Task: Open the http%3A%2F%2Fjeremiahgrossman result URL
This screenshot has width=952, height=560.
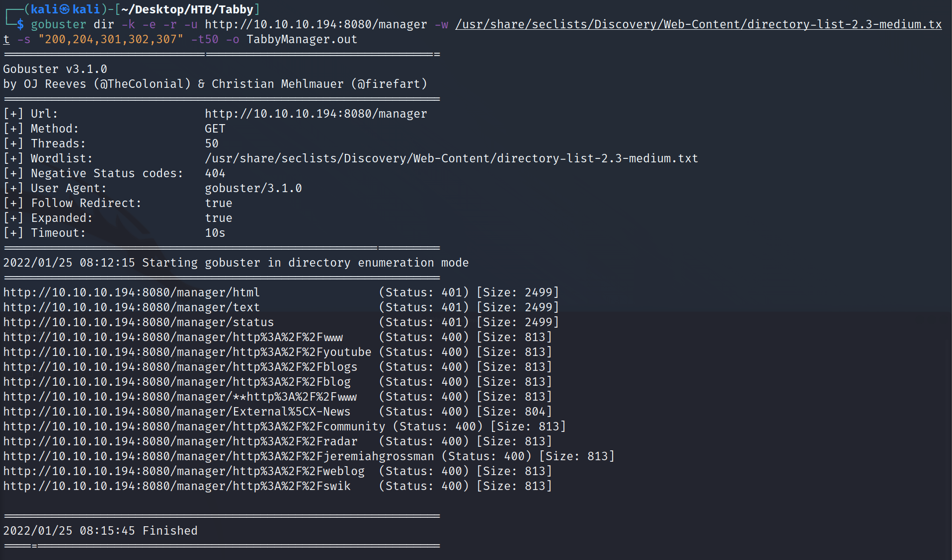Action: tap(218, 456)
